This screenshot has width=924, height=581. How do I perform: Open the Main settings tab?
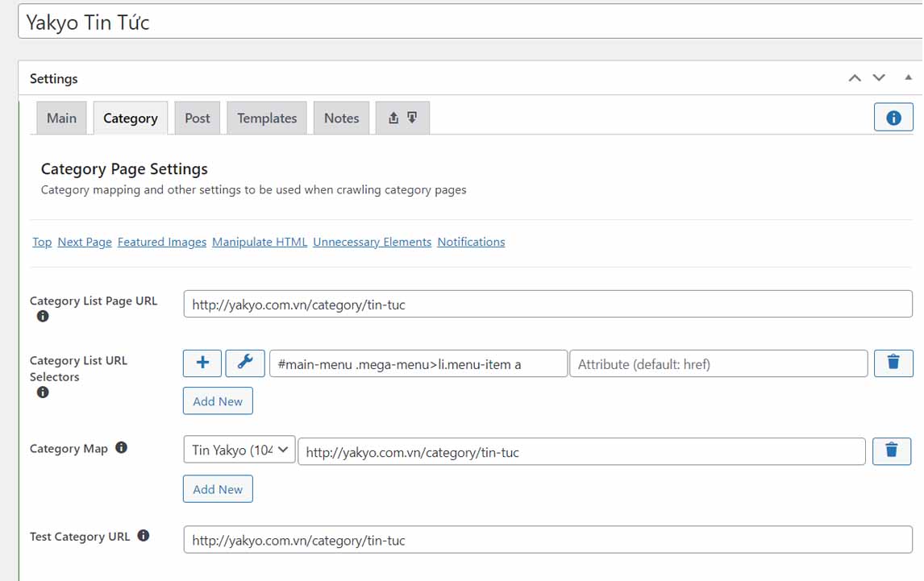pyautogui.click(x=61, y=118)
